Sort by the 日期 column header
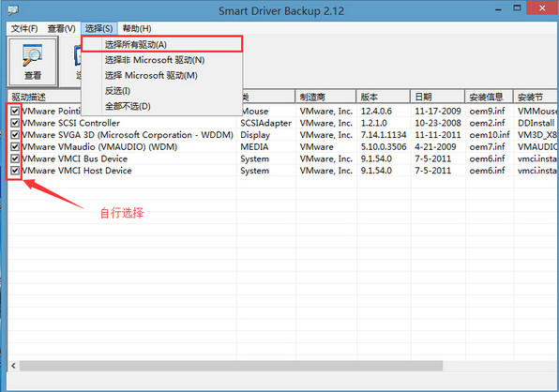Viewport: 559px width, 392px height. (437, 97)
